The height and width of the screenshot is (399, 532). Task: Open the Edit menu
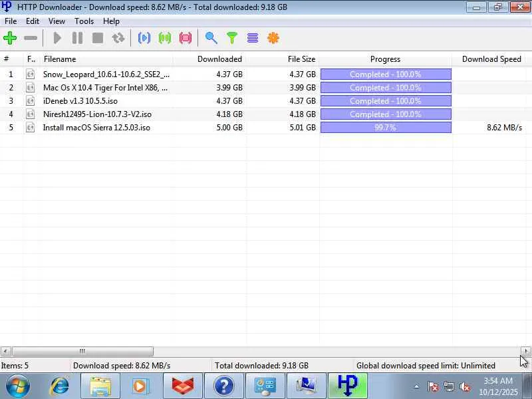point(33,21)
